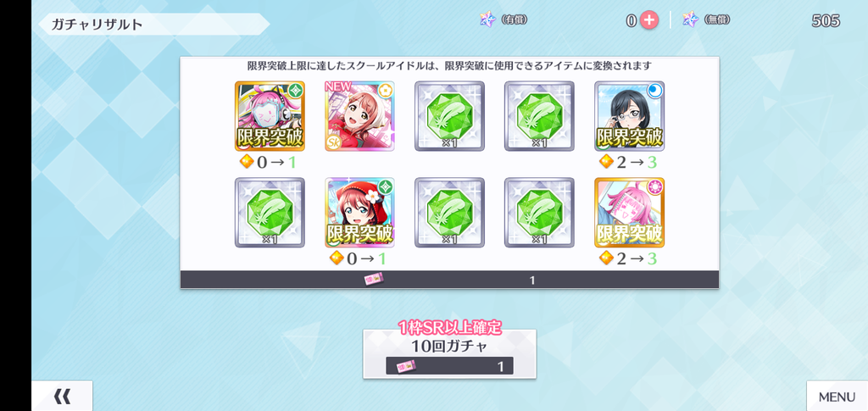Tap the 505 free star count

tap(826, 21)
